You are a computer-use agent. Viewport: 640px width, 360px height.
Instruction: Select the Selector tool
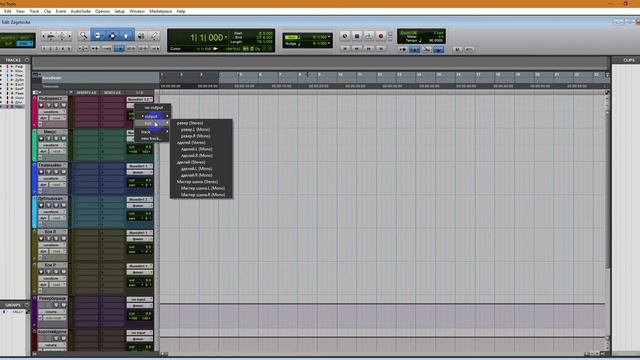(112, 36)
